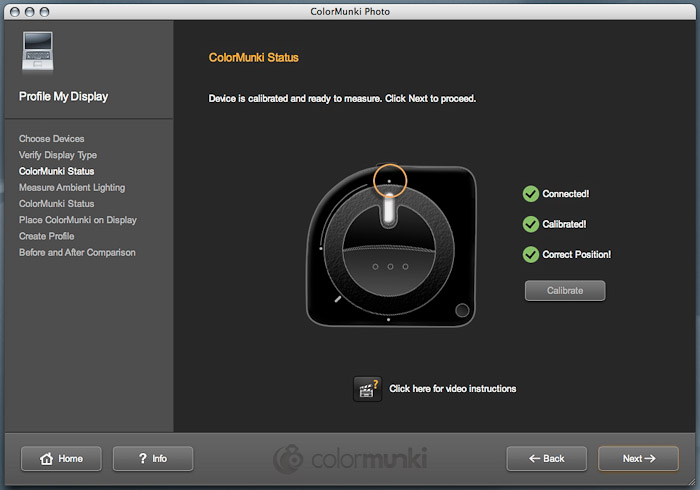The width and height of the screenshot is (700, 490).
Task: Open Before and After Comparison step
Action: tap(77, 252)
